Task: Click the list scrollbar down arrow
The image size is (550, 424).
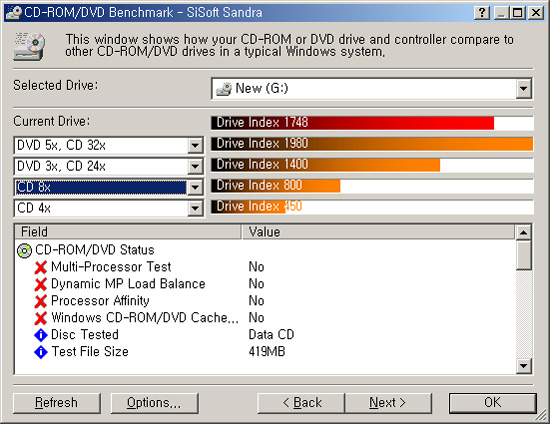Action: coord(524,366)
